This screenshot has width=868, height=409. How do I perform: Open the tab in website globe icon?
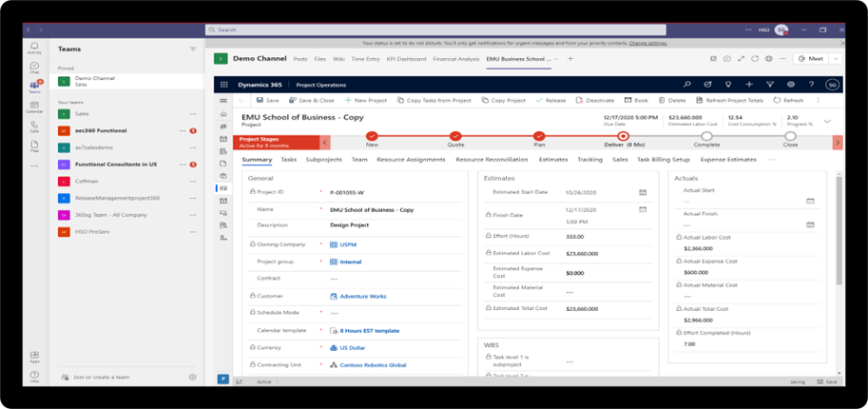coord(769,59)
